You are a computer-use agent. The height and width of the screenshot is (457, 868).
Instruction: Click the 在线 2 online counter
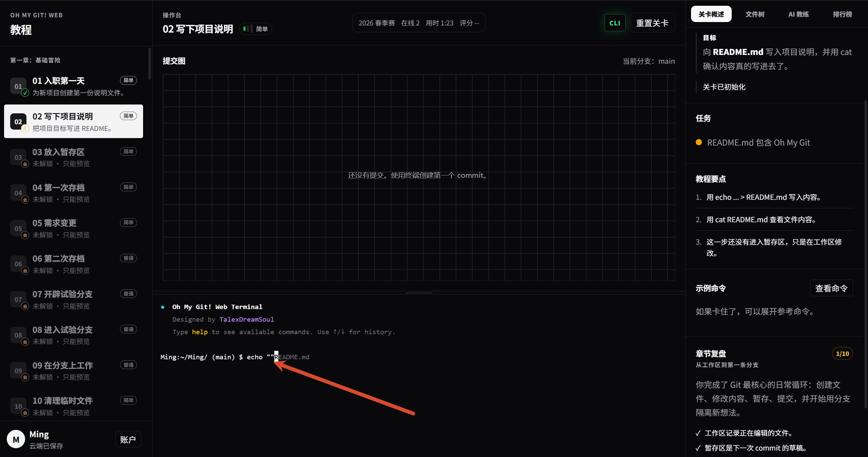click(410, 23)
